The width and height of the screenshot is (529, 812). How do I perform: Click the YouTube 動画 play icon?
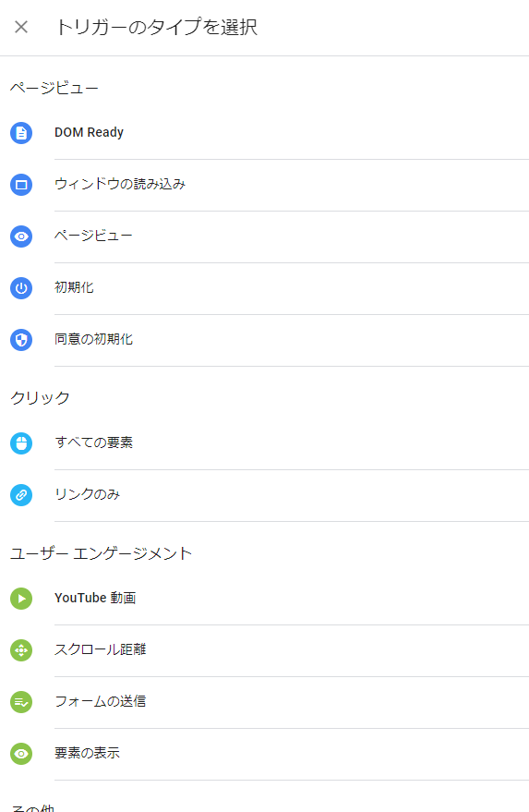point(21,599)
